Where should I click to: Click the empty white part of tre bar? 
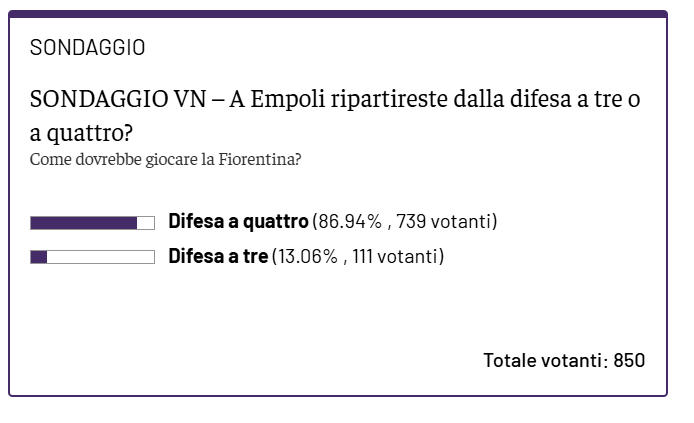tap(100, 257)
